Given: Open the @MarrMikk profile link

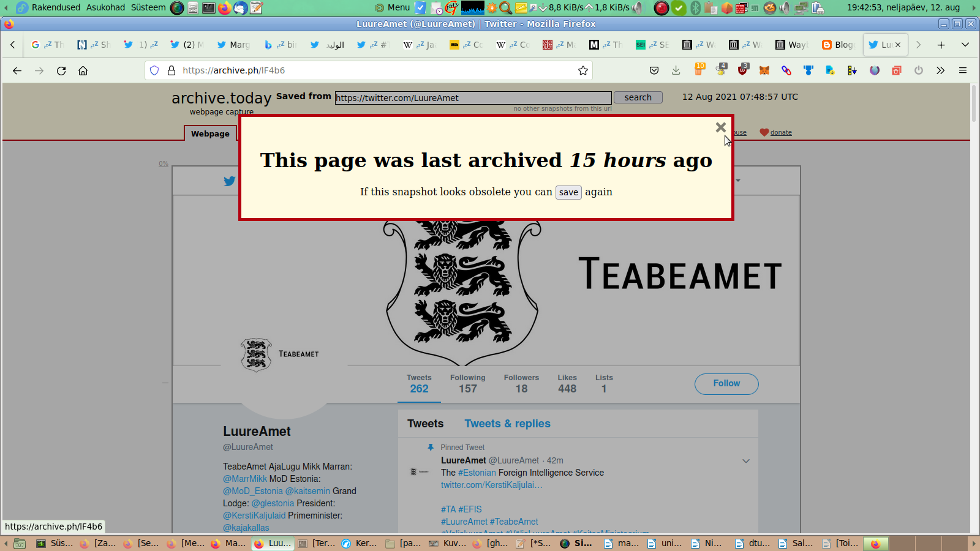Looking at the screenshot, I should [x=245, y=479].
